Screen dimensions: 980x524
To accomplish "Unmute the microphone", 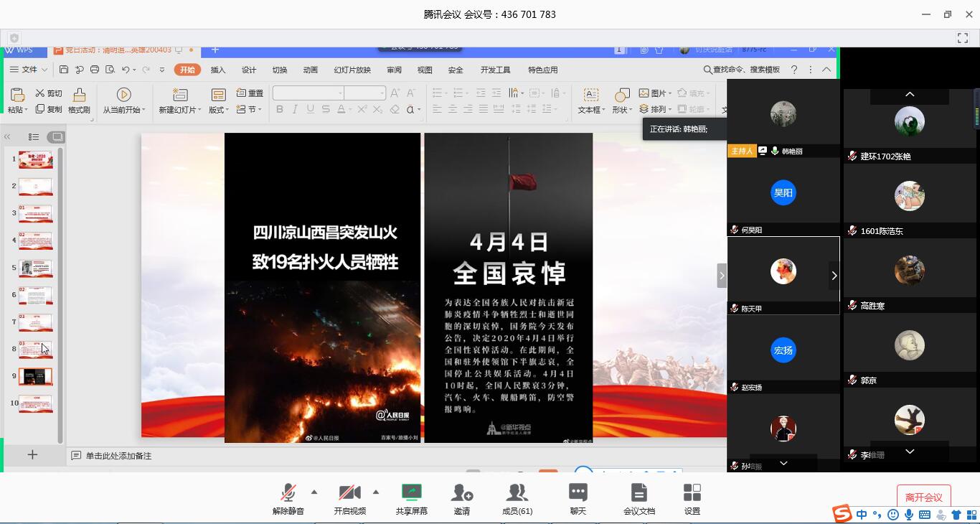I will click(x=288, y=493).
